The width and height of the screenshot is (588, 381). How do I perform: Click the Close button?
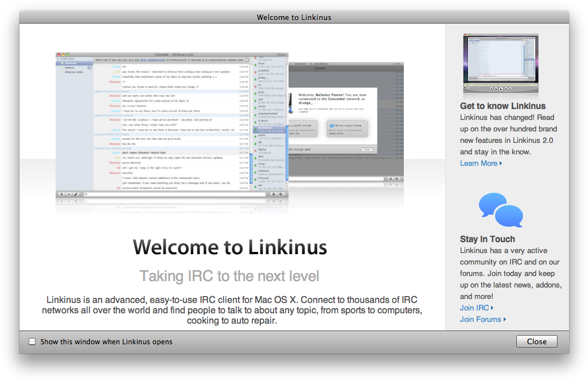point(536,341)
